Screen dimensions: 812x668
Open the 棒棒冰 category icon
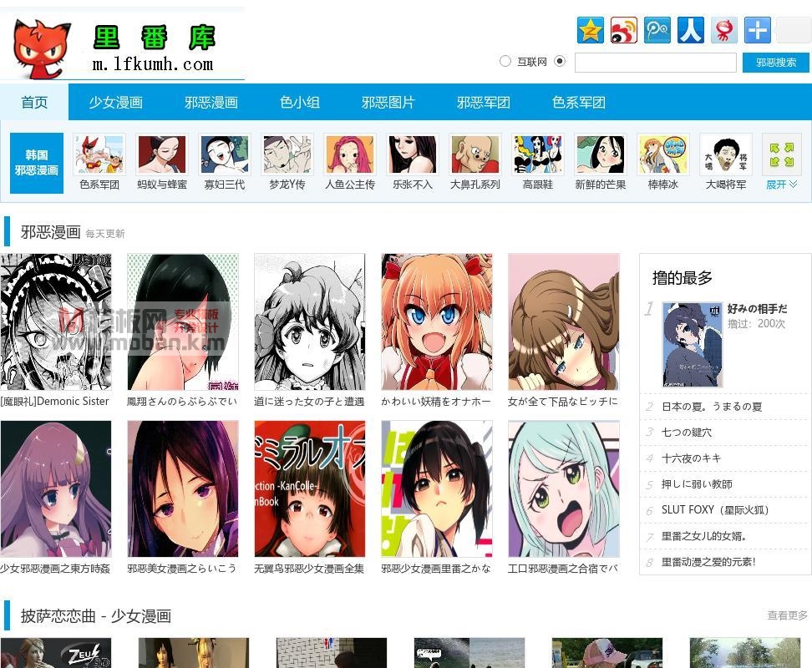coord(662,154)
